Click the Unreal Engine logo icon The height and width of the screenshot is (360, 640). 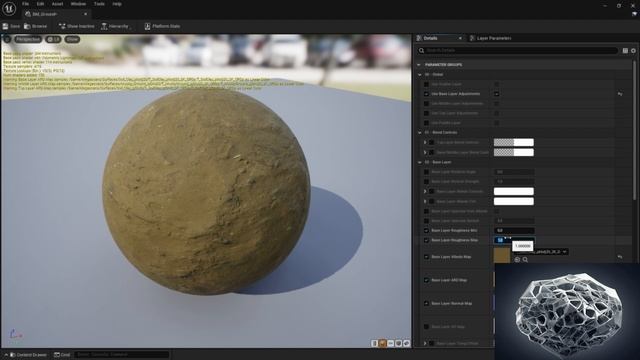(x=9, y=9)
